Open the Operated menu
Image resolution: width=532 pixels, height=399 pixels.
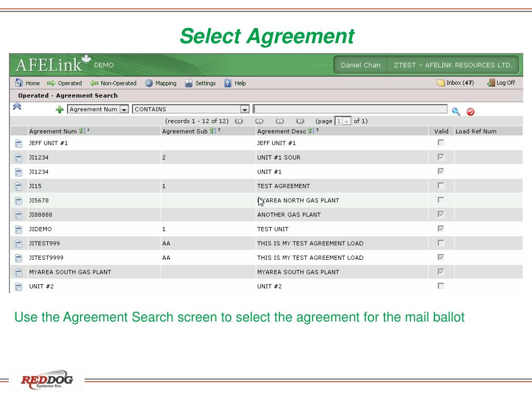click(64, 83)
